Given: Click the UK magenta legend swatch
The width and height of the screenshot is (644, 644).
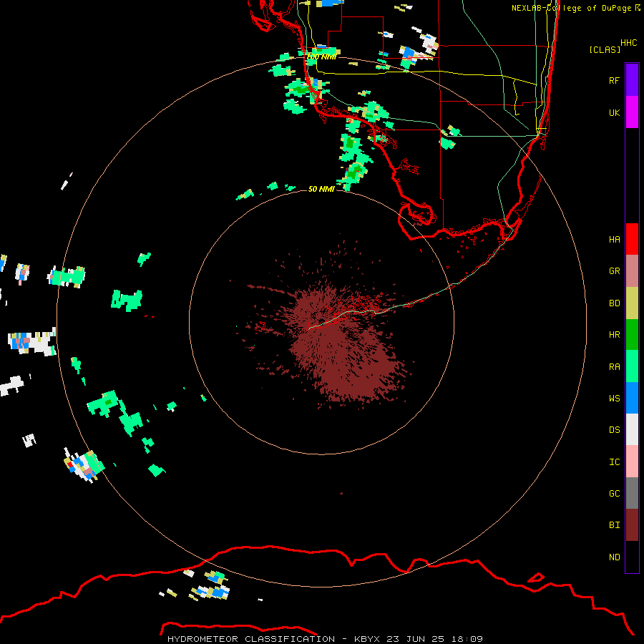Looking at the screenshot, I should [x=632, y=112].
